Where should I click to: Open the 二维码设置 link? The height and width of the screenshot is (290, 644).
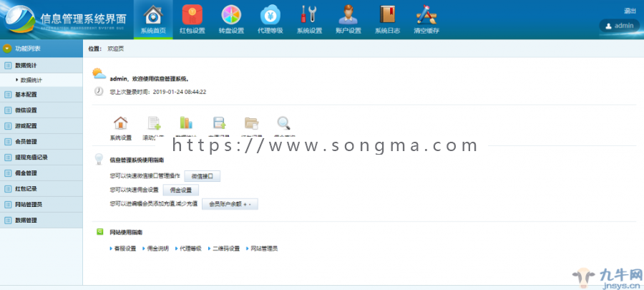coord(226,248)
